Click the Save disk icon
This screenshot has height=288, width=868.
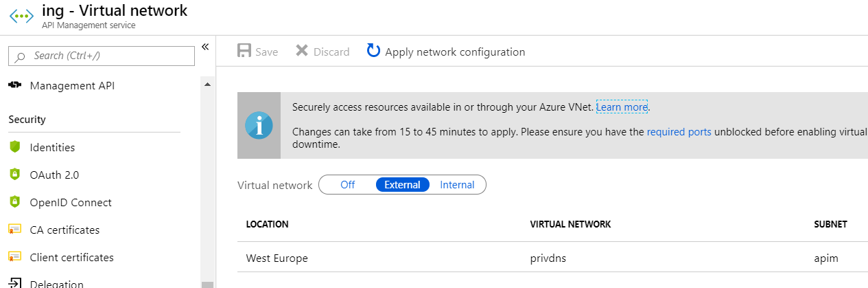pos(244,52)
